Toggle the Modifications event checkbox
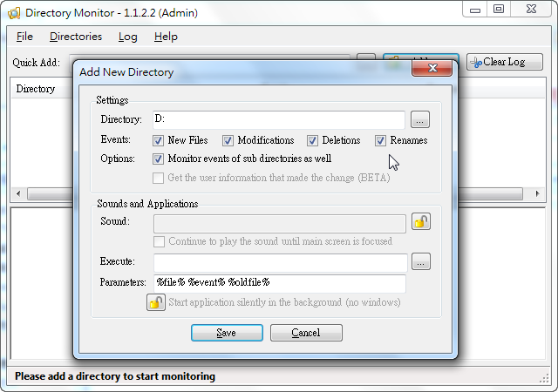The height and width of the screenshot is (392, 558). click(228, 140)
